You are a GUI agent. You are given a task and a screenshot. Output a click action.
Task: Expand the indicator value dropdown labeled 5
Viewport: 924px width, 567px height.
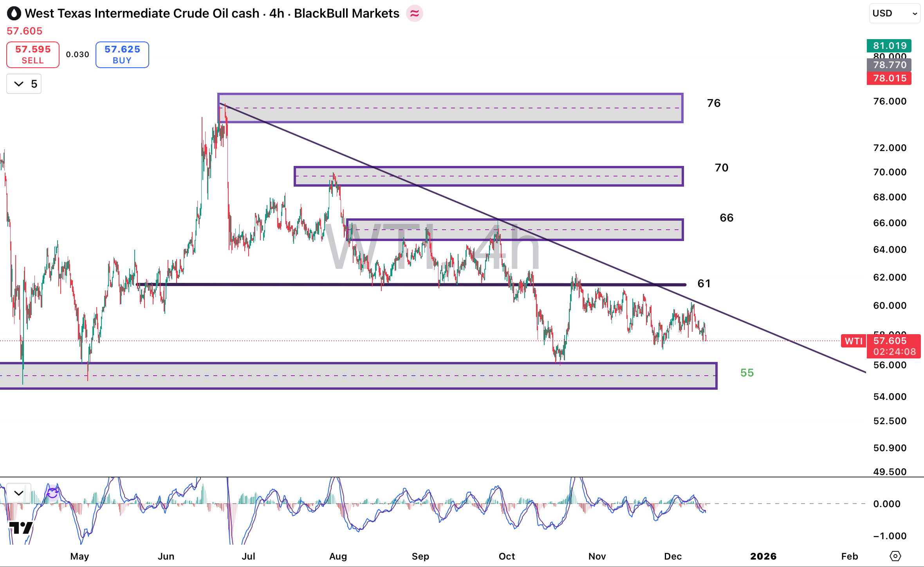[x=23, y=83]
